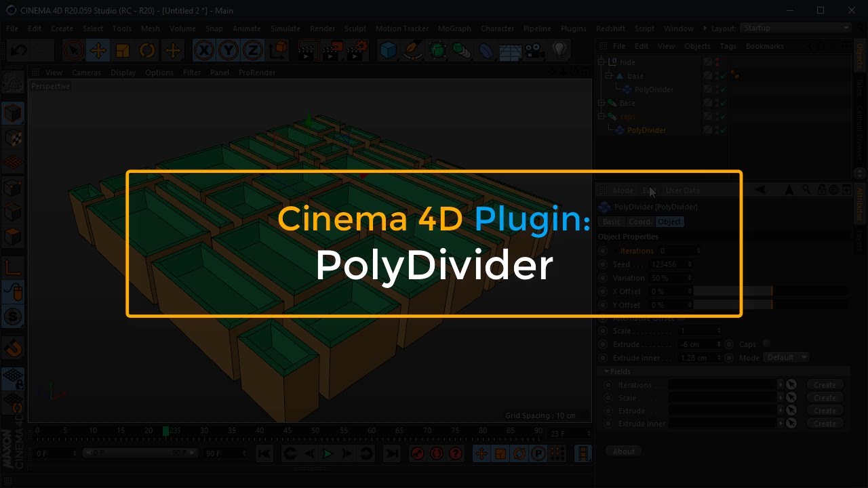The height and width of the screenshot is (488, 868).
Task: Click Create button for Iterations field
Action: tap(825, 384)
